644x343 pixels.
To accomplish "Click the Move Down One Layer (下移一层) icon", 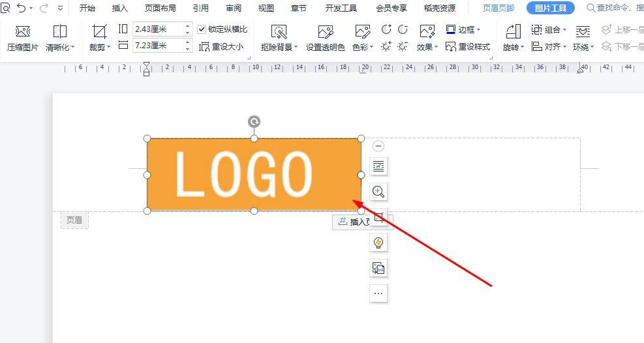I will (606, 46).
